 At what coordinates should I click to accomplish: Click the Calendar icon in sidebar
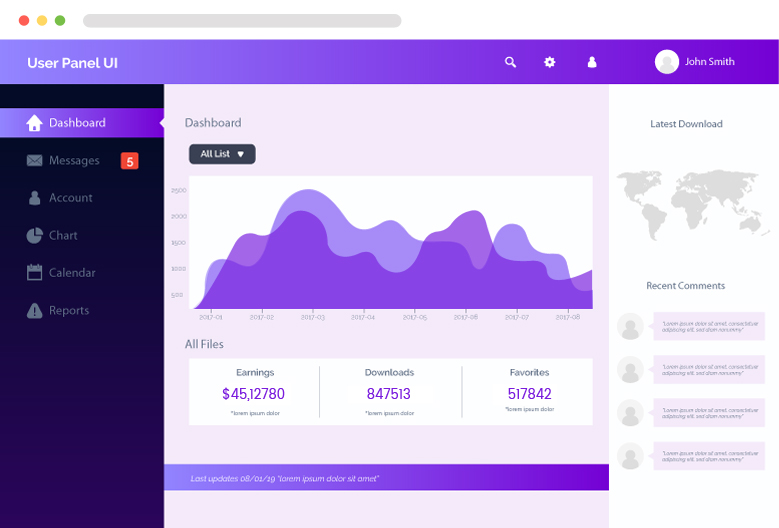[x=35, y=272]
